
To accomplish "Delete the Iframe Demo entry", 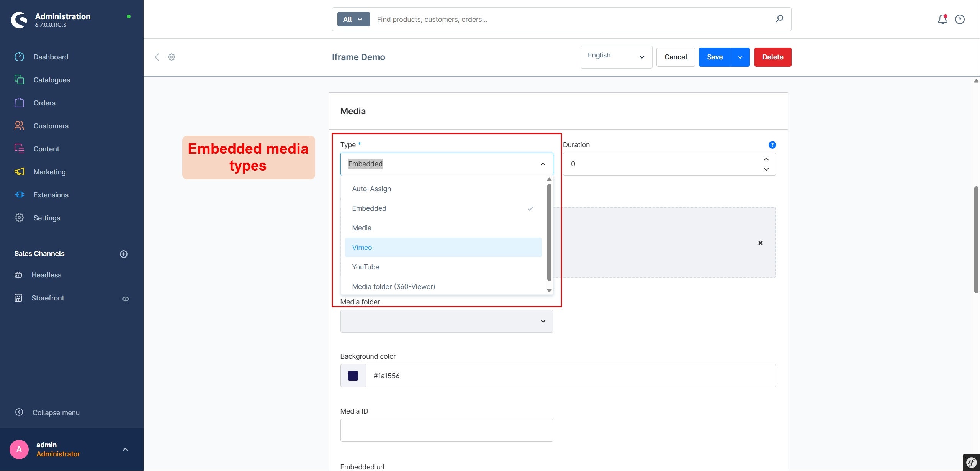I will [773, 57].
